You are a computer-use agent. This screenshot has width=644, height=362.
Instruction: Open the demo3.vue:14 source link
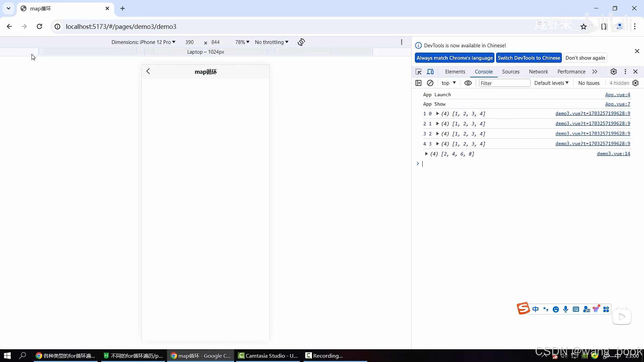click(x=613, y=154)
